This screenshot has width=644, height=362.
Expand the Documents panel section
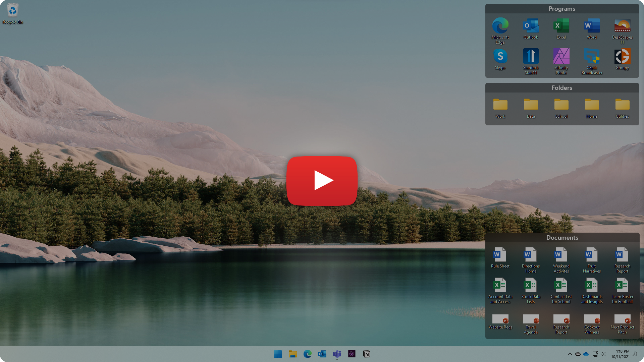562,237
